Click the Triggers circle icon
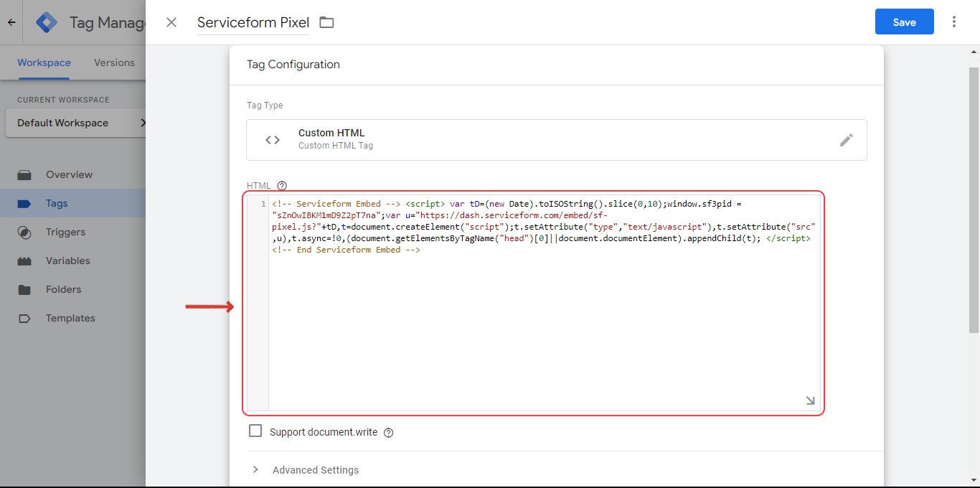Image resolution: width=980 pixels, height=488 pixels. pos(24,232)
